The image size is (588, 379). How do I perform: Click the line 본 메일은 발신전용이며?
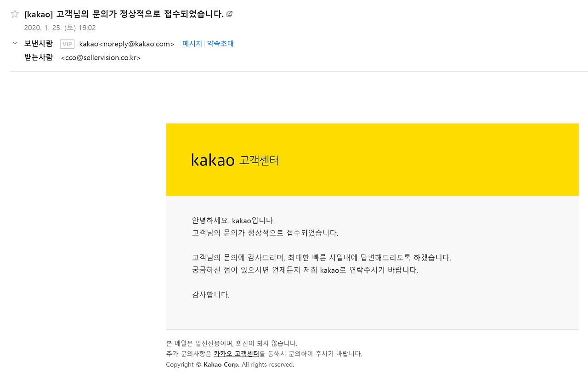232,343
